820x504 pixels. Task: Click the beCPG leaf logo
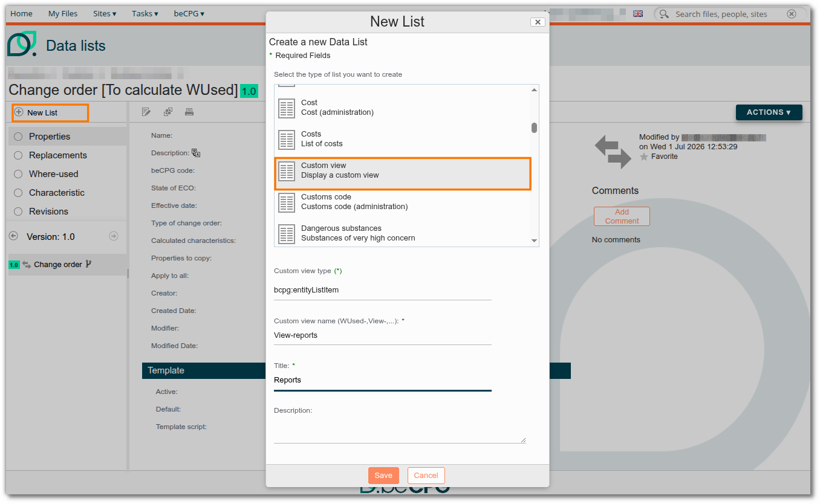coord(22,45)
